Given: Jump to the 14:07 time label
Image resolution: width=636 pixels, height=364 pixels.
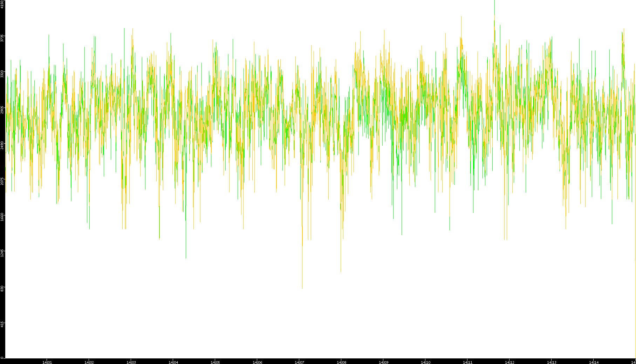Looking at the screenshot, I should [x=299, y=362].
